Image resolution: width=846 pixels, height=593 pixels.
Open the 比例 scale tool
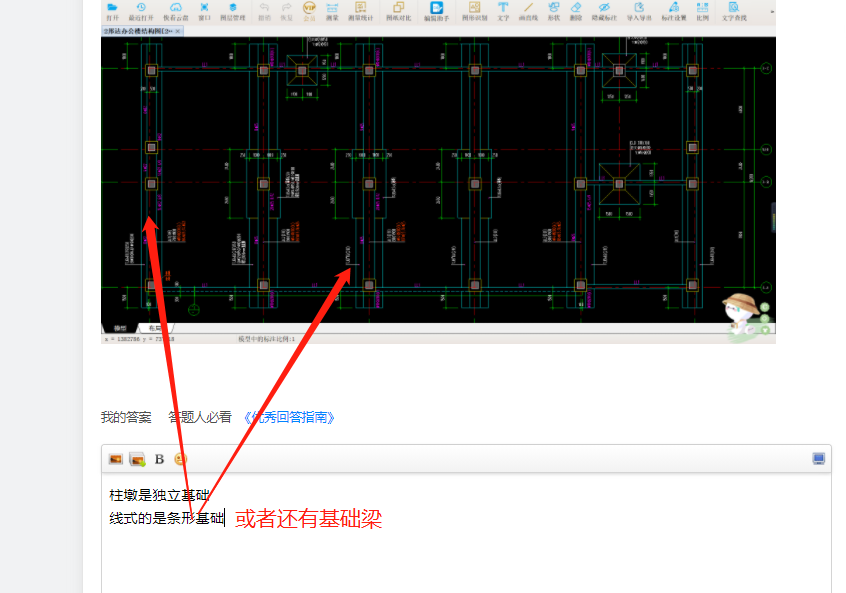coord(702,11)
